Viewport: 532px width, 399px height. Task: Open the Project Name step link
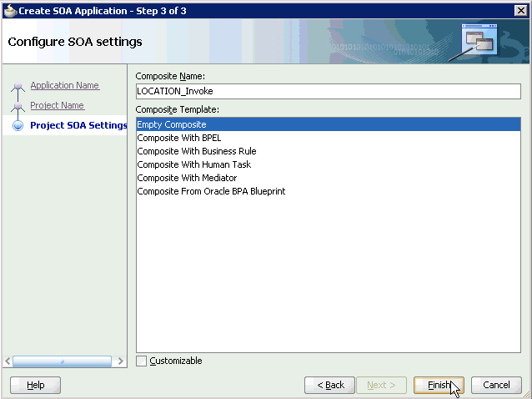pos(58,105)
